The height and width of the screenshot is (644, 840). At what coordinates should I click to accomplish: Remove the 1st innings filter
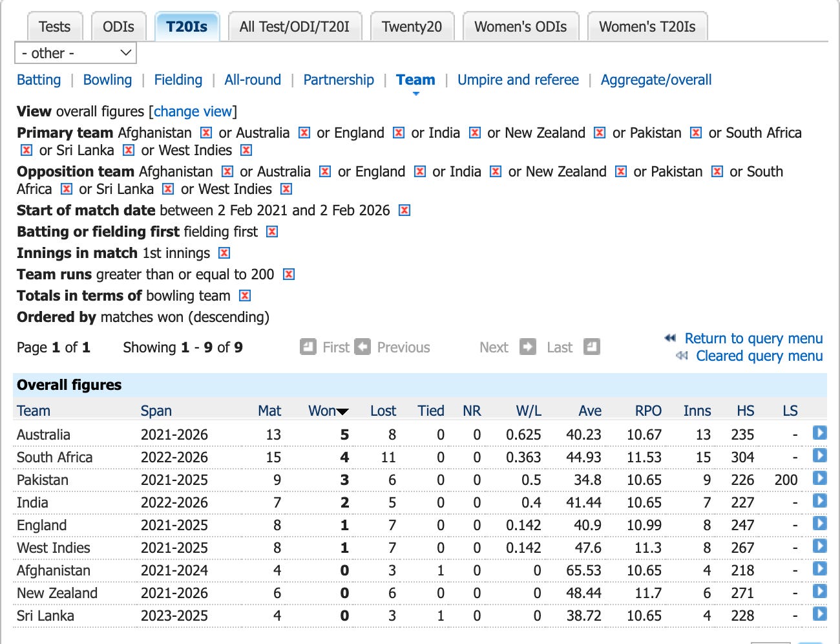[224, 253]
